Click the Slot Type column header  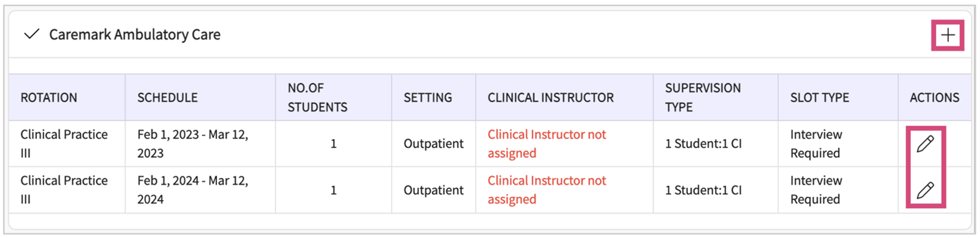(820, 98)
